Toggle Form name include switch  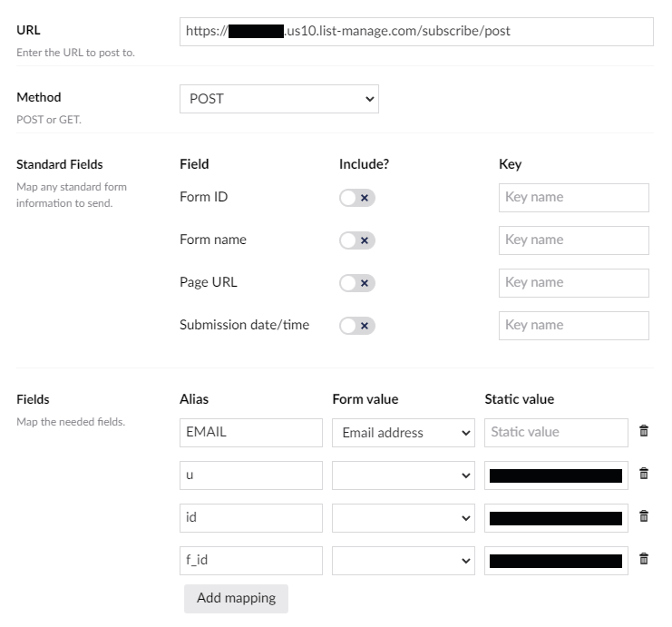point(357,240)
